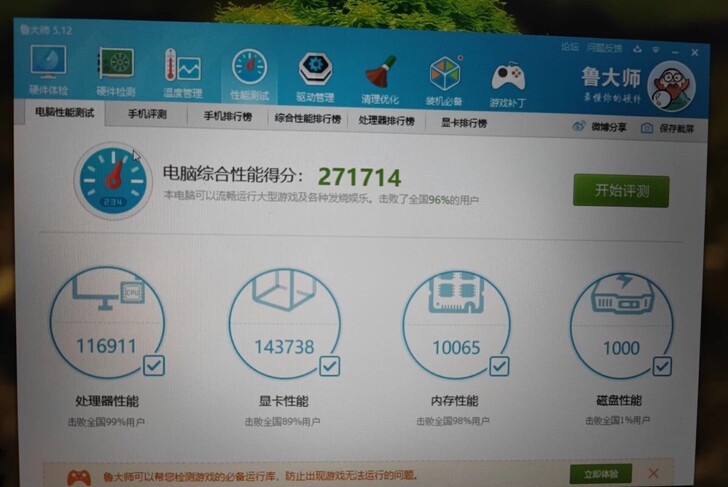Click the 击败全国98%用户 text
This screenshot has height=487, width=728.
tap(453, 421)
